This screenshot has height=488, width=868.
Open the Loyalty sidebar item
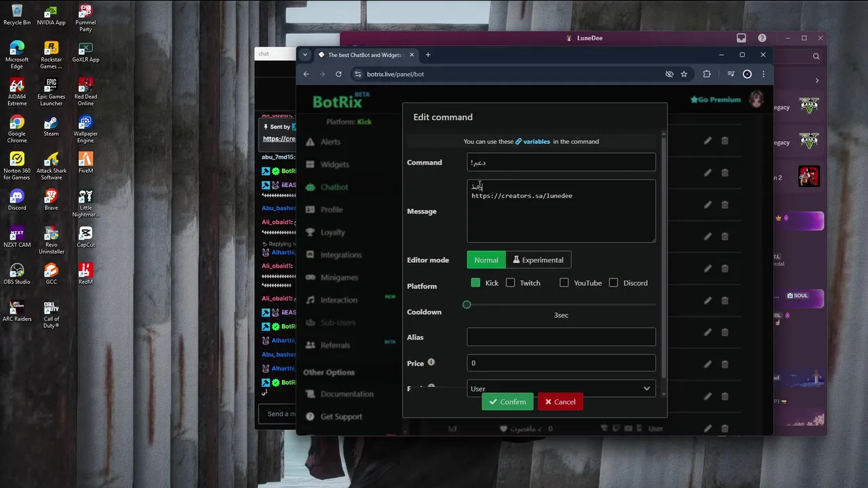pyautogui.click(x=325, y=232)
